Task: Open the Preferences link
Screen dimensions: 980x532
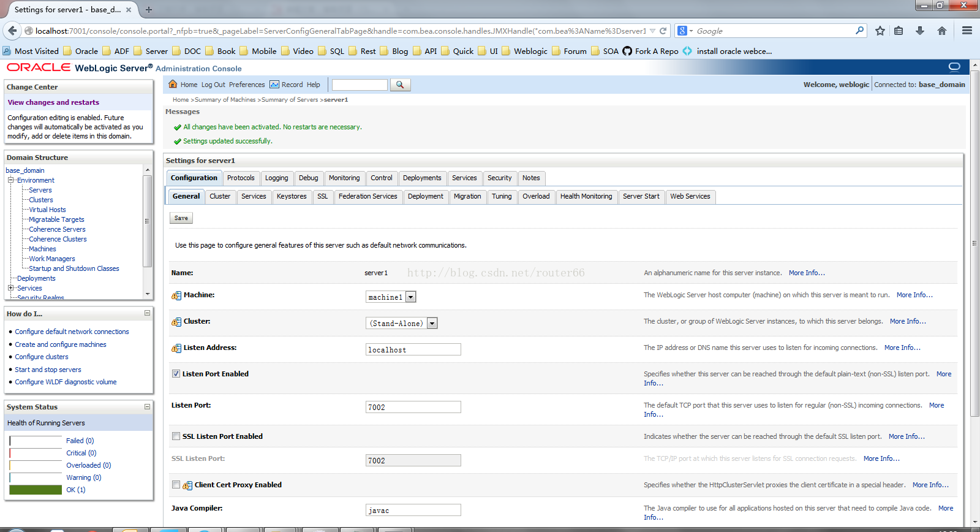Action: [x=247, y=85]
